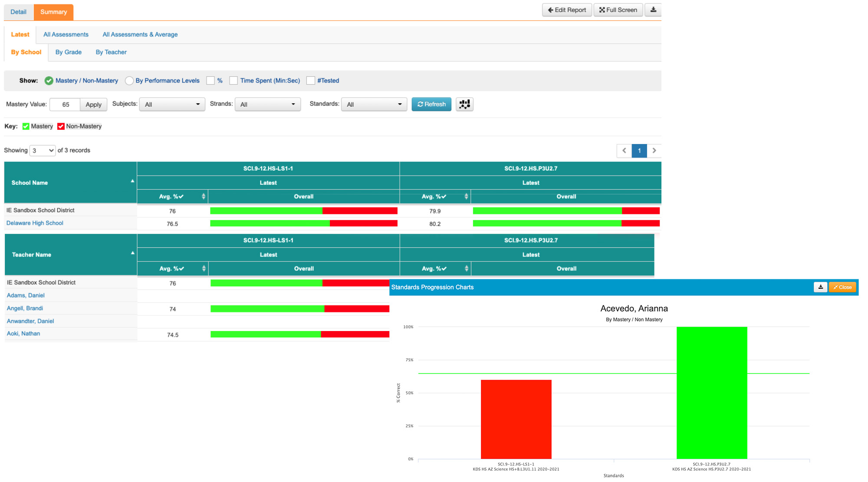Click Delaware High School SCI.9-12.HS-LS1-1 mastery bar
Screen dimensions: 868x482
pyautogui.click(x=304, y=223)
